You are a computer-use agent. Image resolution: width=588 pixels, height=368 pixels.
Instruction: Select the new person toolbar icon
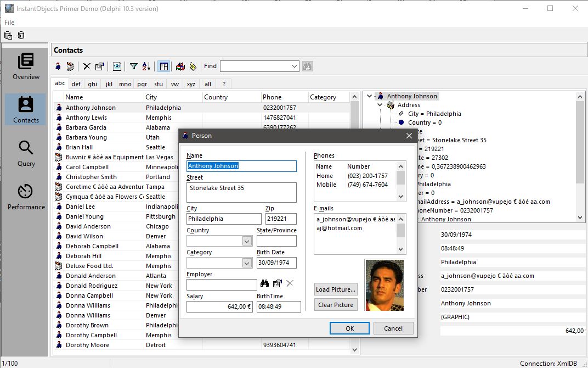point(58,66)
